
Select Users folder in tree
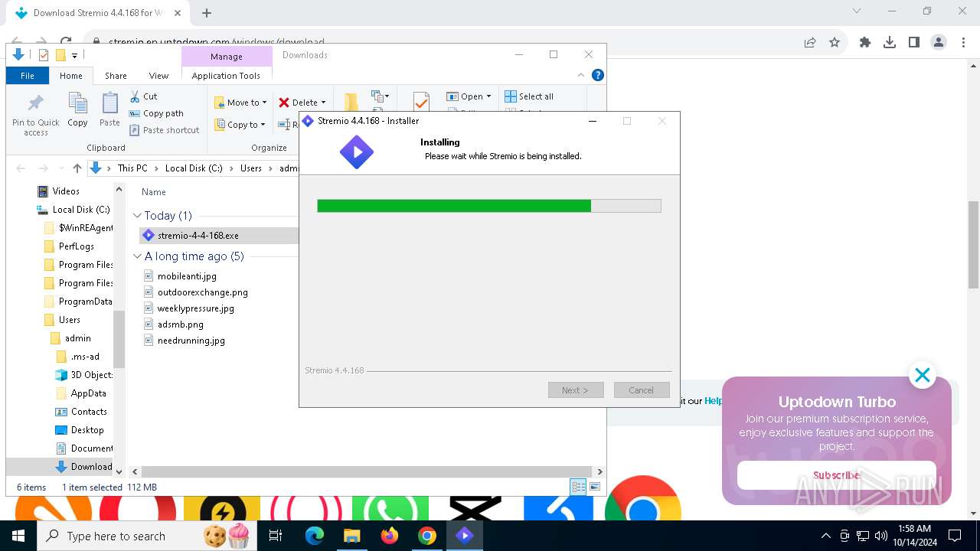(70, 320)
